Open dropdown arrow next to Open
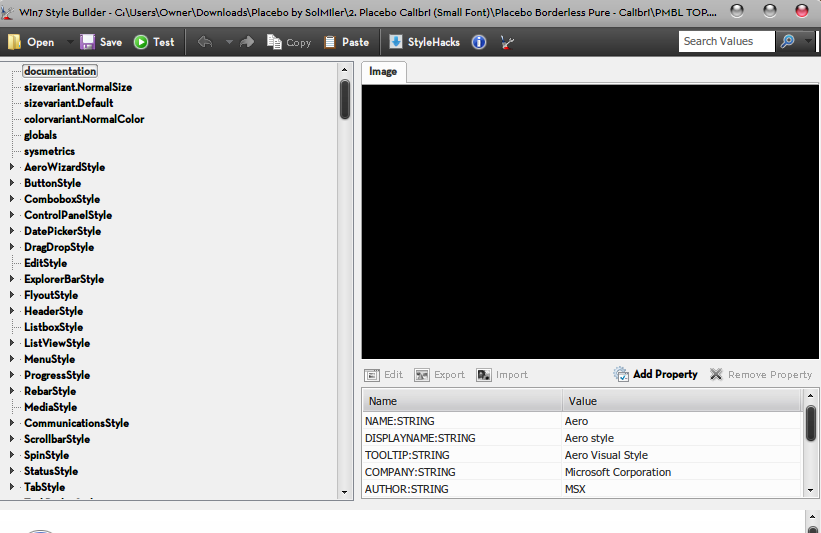 pyautogui.click(x=70, y=42)
